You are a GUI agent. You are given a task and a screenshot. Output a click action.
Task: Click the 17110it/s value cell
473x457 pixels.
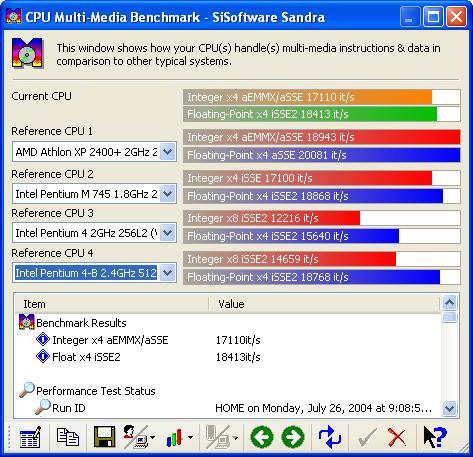238,340
